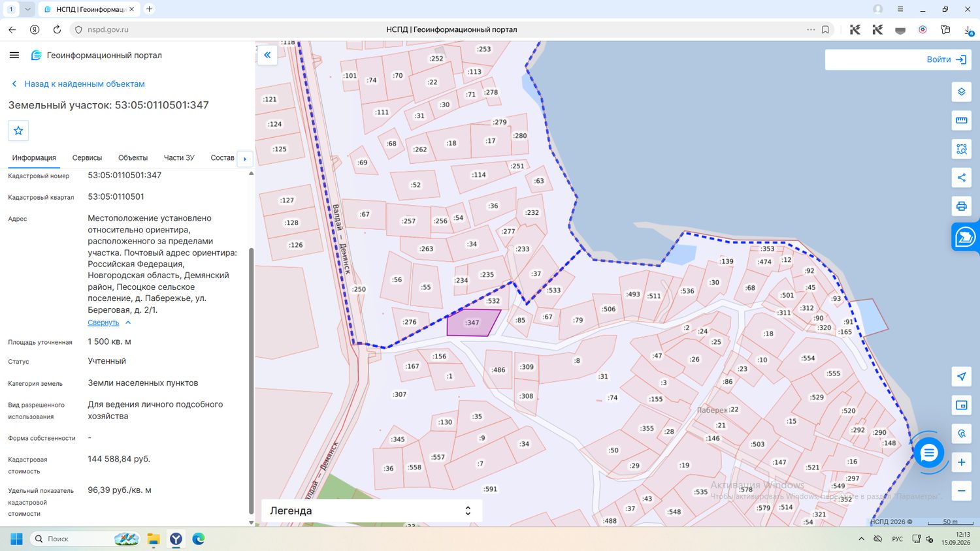Viewport: 980px width, 551px height.
Task: Click the Windows taskbar search box
Action: click(x=86, y=539)
